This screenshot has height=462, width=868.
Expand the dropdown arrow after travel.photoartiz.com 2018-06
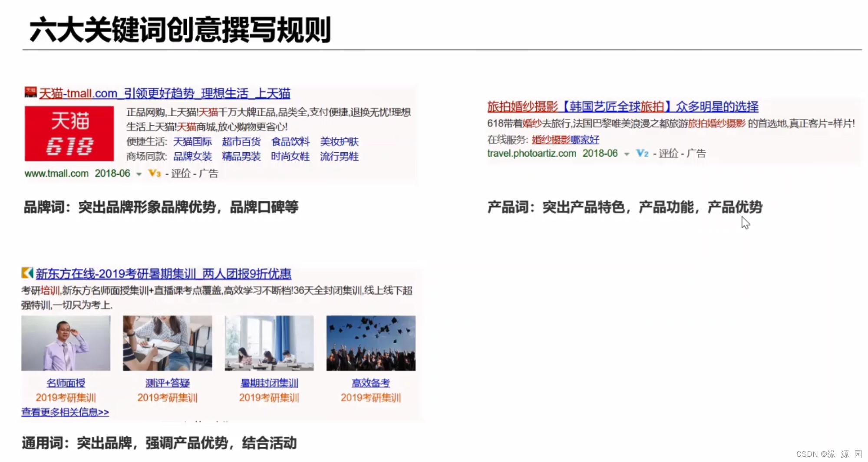[x=627, y=154]
